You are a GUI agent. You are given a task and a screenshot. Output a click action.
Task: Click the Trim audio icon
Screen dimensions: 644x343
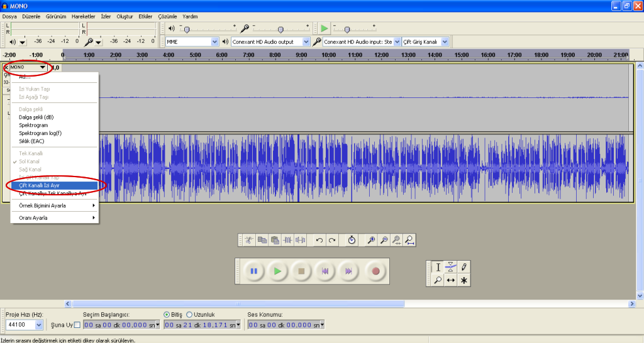click(x=288, y=240)
